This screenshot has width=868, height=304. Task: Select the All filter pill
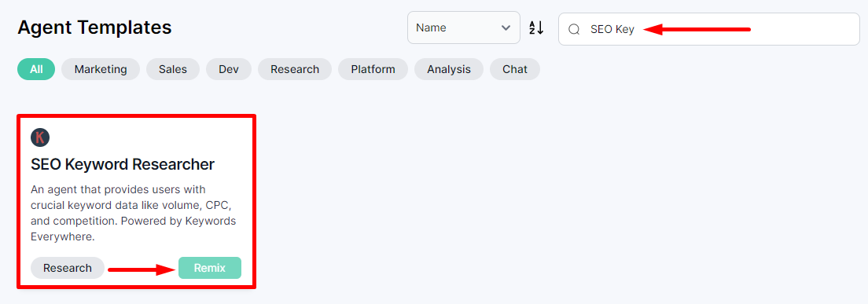(36, 69)
